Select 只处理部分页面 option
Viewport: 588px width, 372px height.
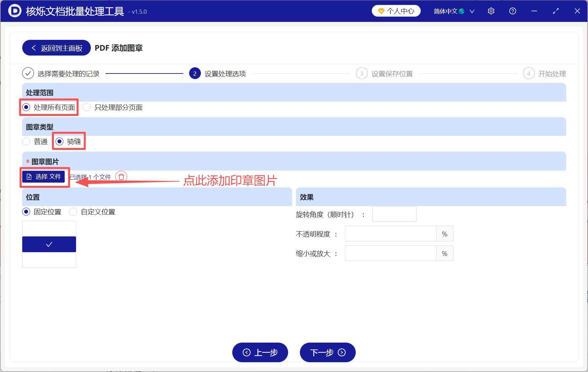click(87, 107)
